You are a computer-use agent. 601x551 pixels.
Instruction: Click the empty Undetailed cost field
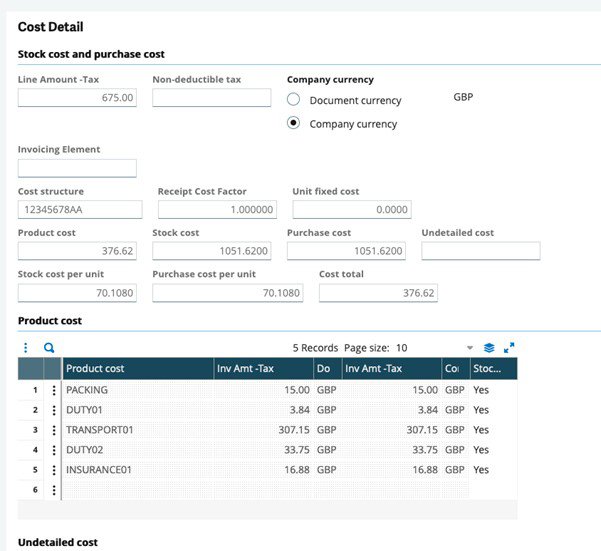tap(481, 251)
